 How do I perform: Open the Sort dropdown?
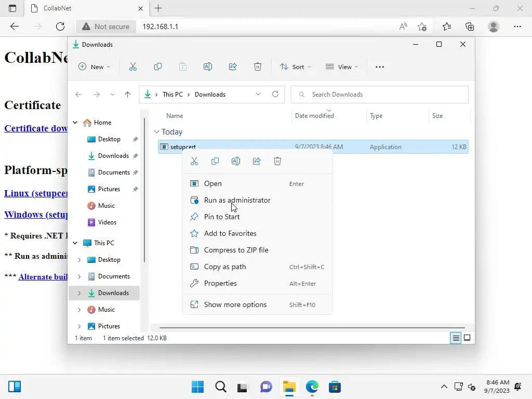tap(295, 67)
